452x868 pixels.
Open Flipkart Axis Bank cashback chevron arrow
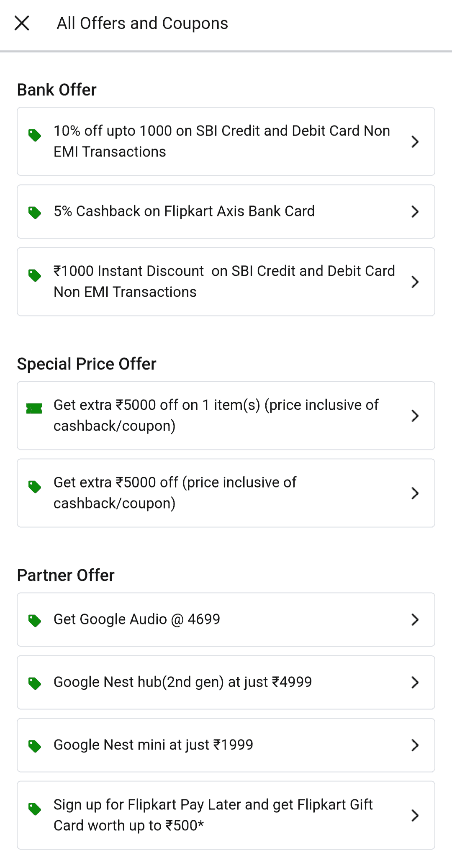click(x=415, y=212)
